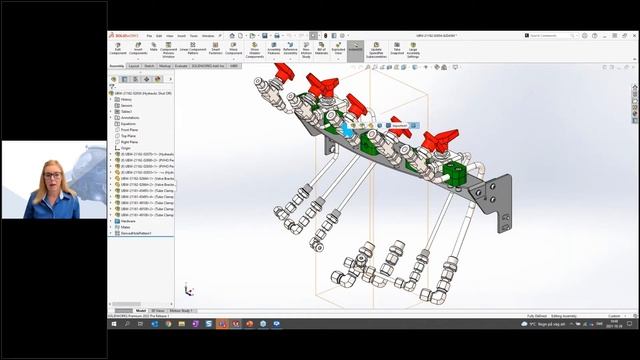Open the View menu
The height and width of the screenshot is (360, 640).
169,36
